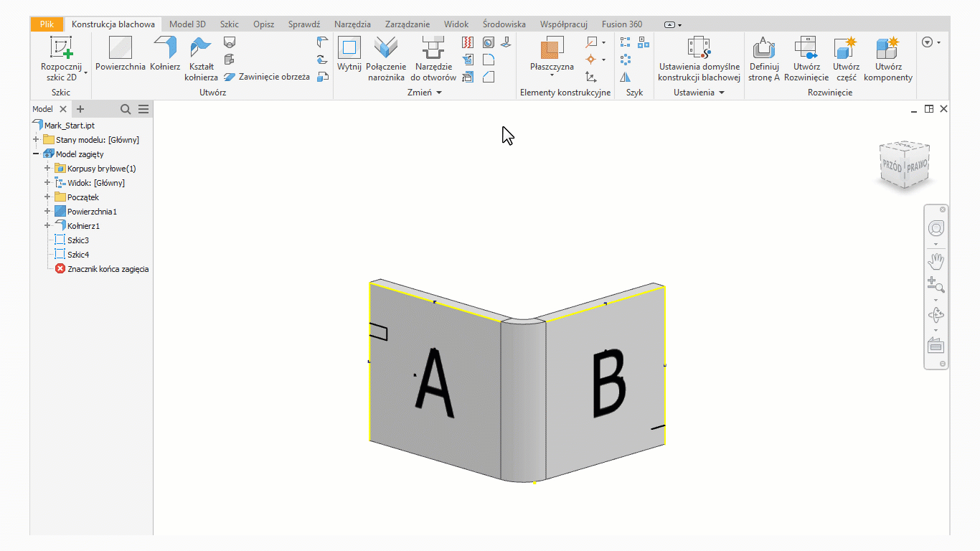Screen dimensions: 980x551
Task: Switch to the Zarządzanie tab
Action: click(x=407, y=24)
